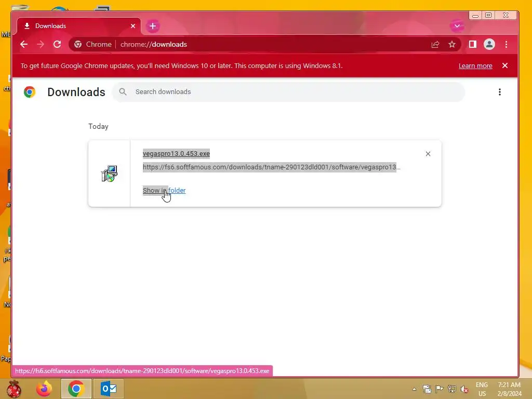Minimize the Chrome window
Screen dimensions: 532x399
[475, 15]
